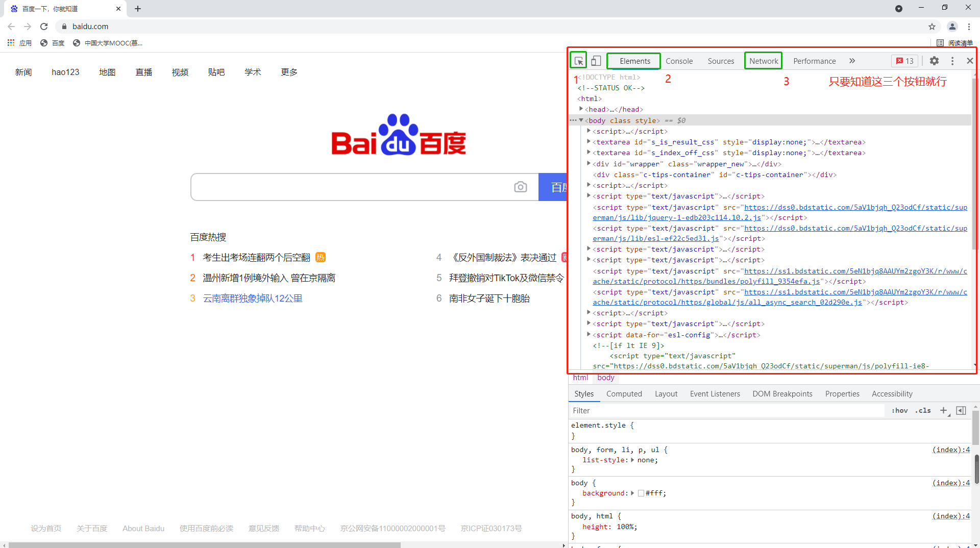Focus the styles Filter field
The width and height of the screenshot is (980, 548).
[727, 410]
